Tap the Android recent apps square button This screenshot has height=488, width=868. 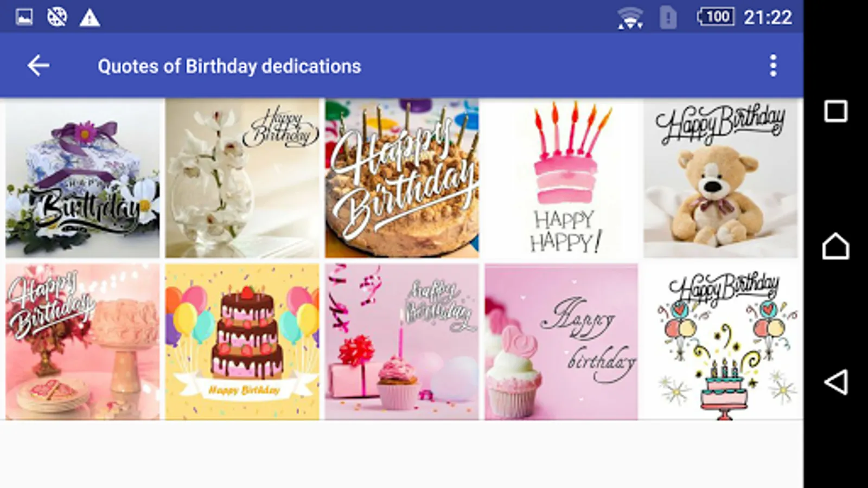pos(835,111)
